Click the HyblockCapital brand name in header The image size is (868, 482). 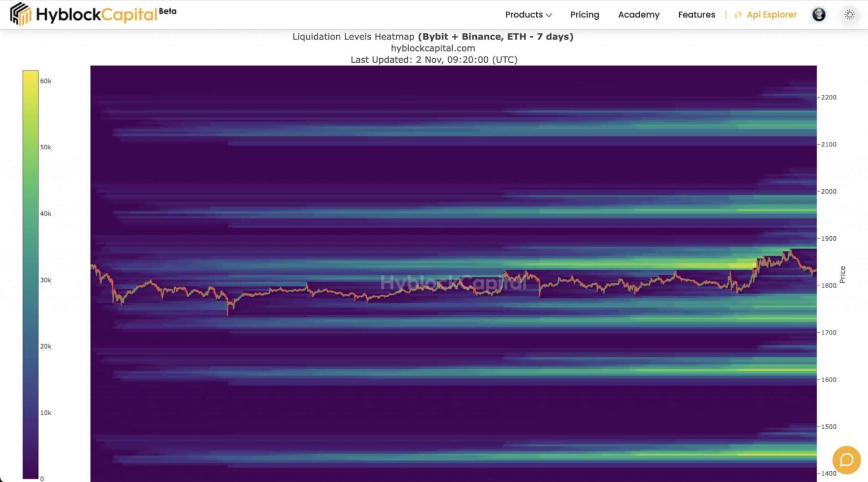(96, 15)
